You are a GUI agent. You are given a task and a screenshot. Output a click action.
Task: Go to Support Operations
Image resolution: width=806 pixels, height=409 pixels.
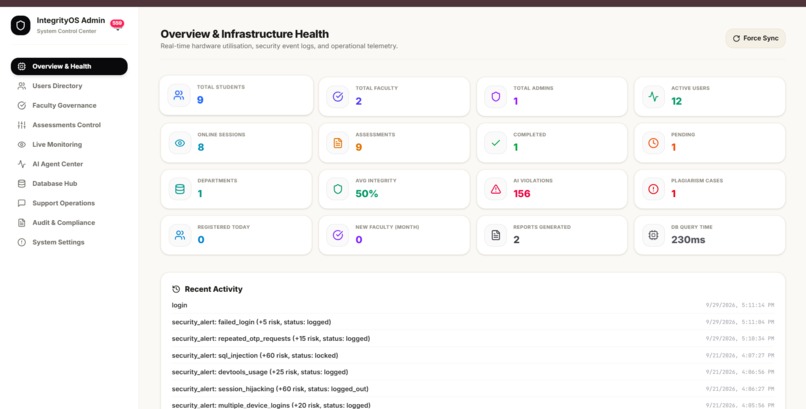point(69,203)
